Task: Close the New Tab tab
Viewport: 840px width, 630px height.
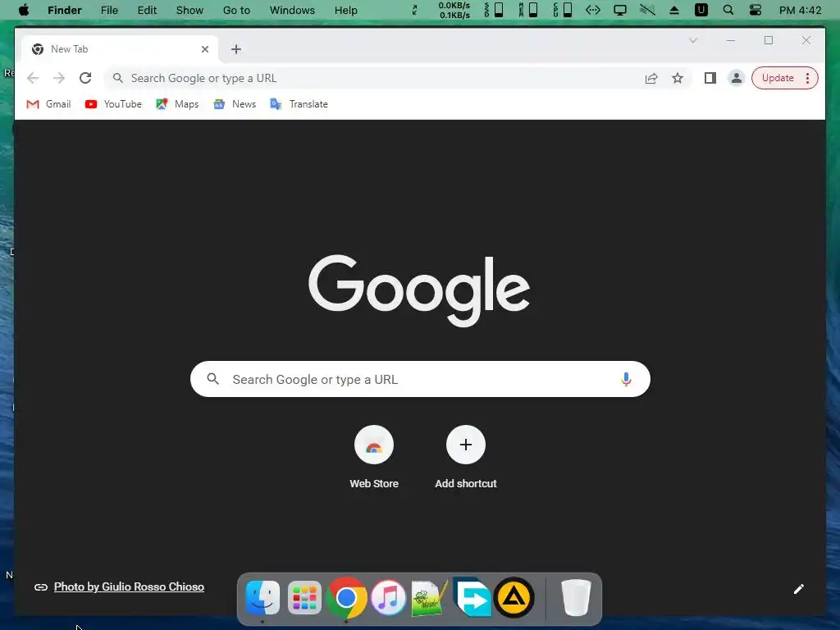Action: [x=204, y=49]
